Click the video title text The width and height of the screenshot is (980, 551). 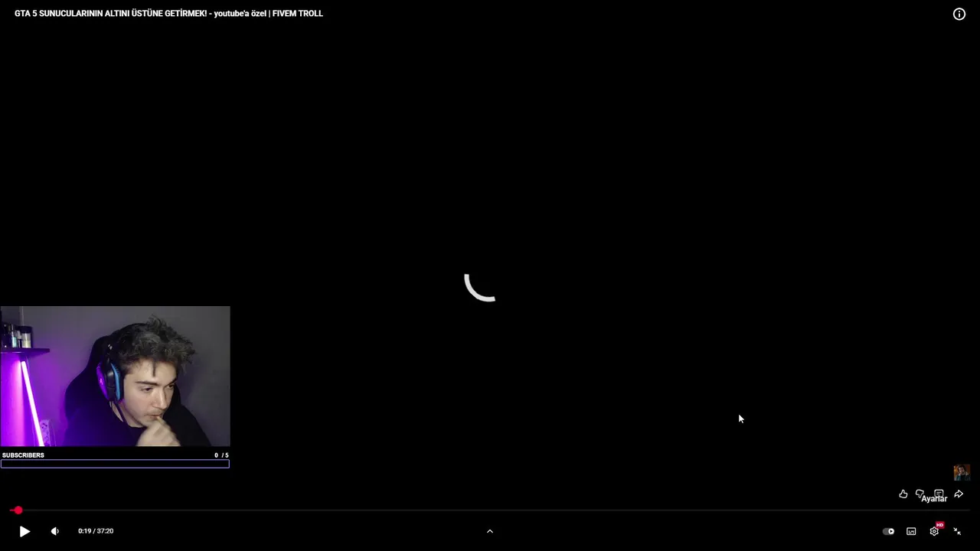tap(168, 14)
